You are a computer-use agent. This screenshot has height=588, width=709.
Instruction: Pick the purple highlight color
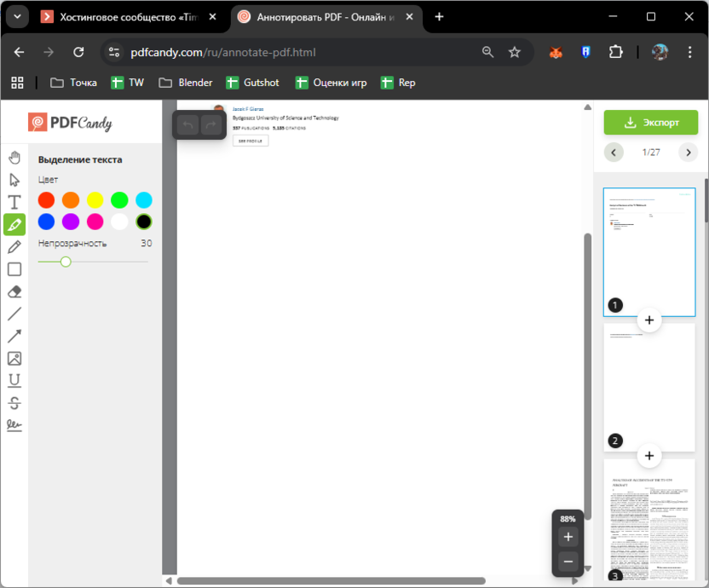click(71, 222)
